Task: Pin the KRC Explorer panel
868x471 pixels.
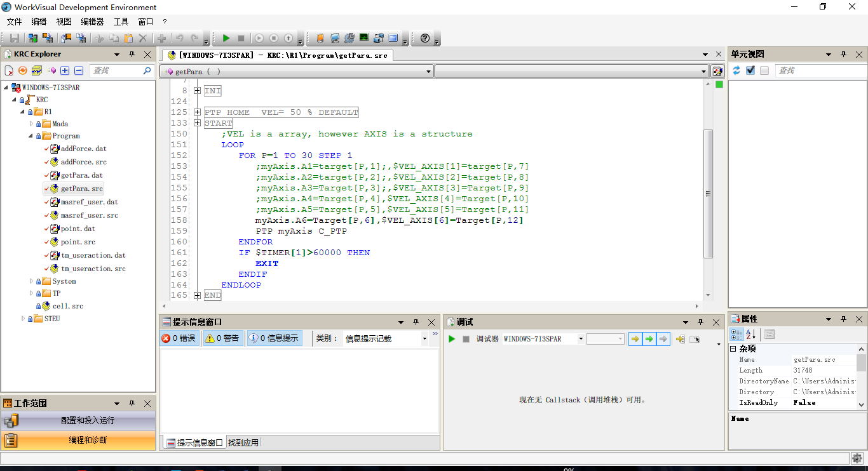Action: (132, 55)
